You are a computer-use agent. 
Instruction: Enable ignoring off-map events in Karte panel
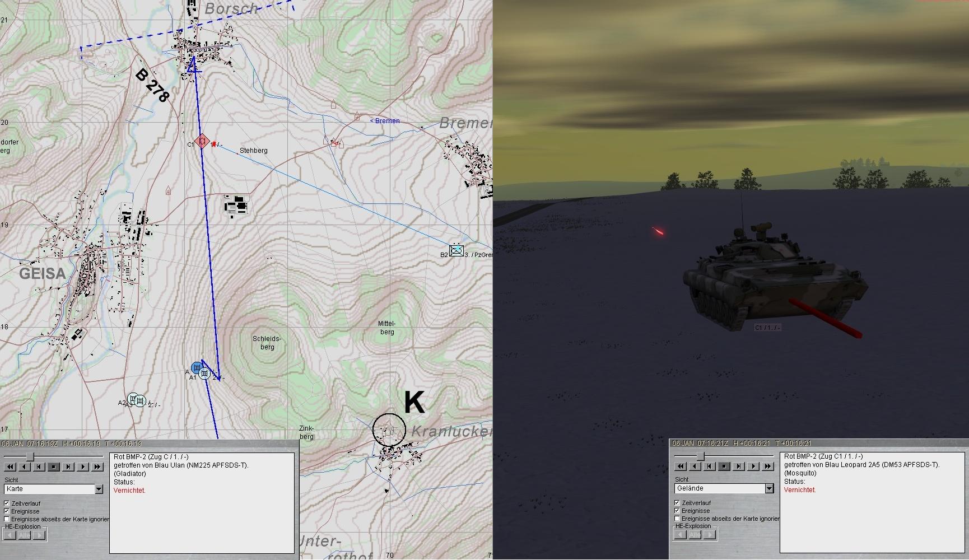pyautogui.click(x=7, y=519)
